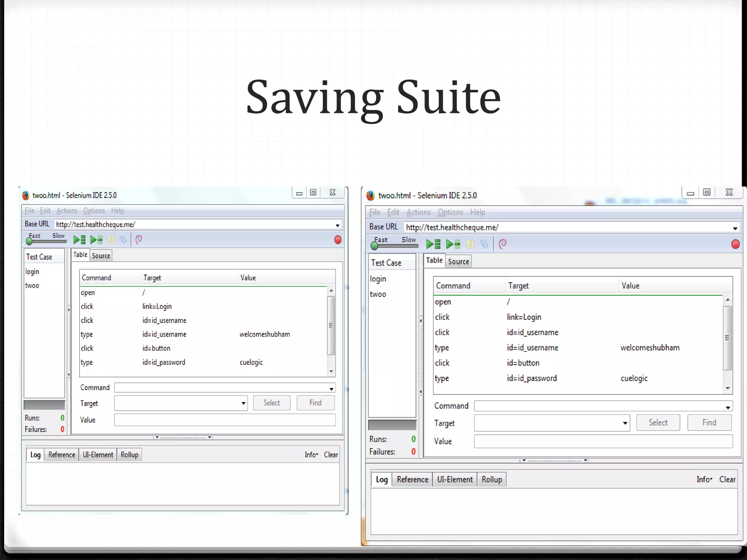
Task: Click the Value input field in right window
Action: [603, 441]
